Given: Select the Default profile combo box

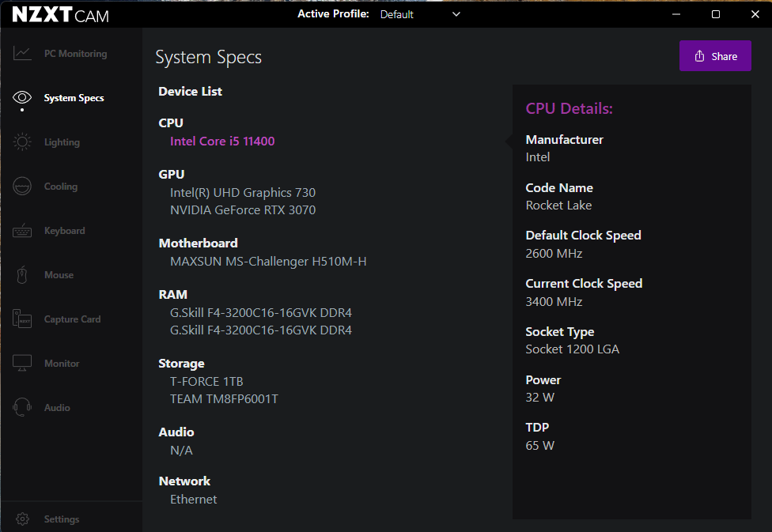Looking at the screenshot, I should tap(420, 14).
